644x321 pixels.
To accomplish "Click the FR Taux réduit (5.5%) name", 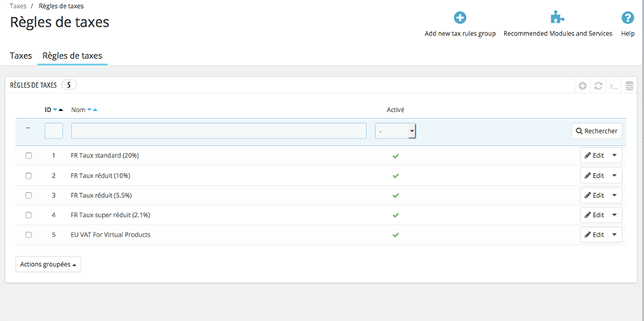I will pyautogui.click(x=101, y=195).
